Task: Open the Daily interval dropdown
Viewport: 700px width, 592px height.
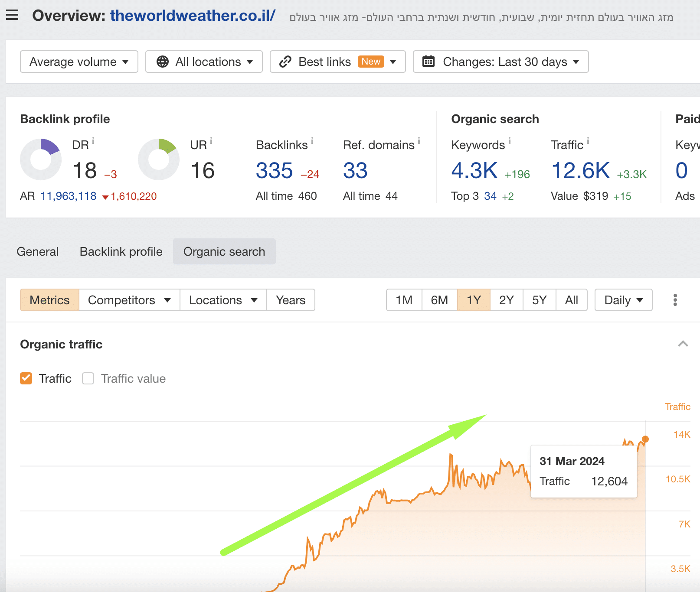Action: click(623, 300)
